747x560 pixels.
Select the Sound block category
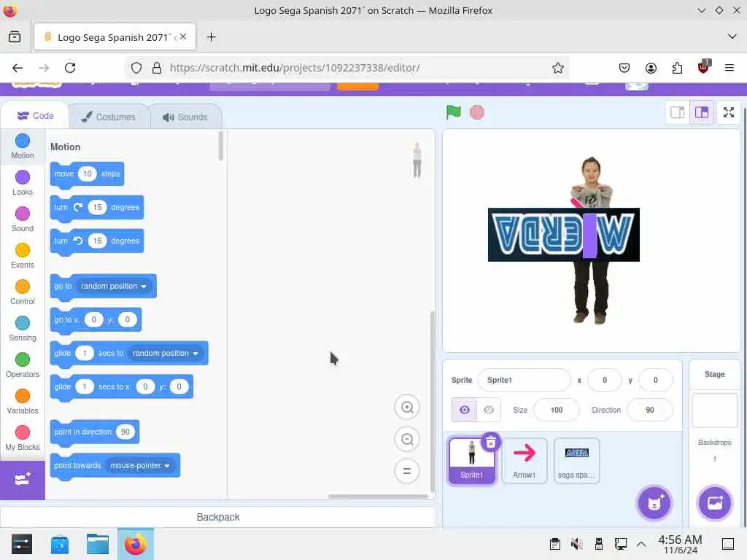tap(23, 219)
